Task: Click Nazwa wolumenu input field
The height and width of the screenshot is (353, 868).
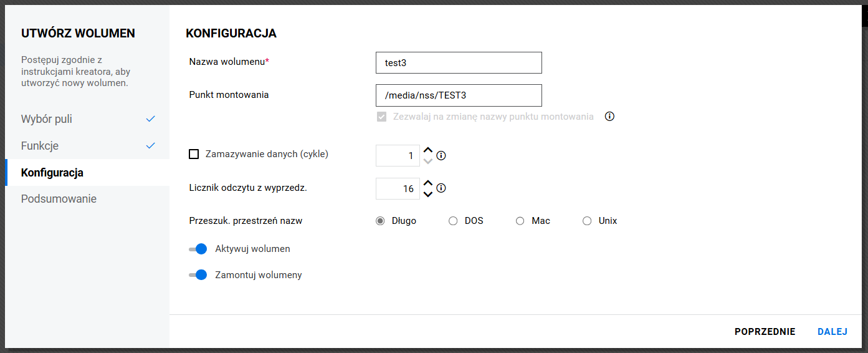Action: click(x=459, y=63)
